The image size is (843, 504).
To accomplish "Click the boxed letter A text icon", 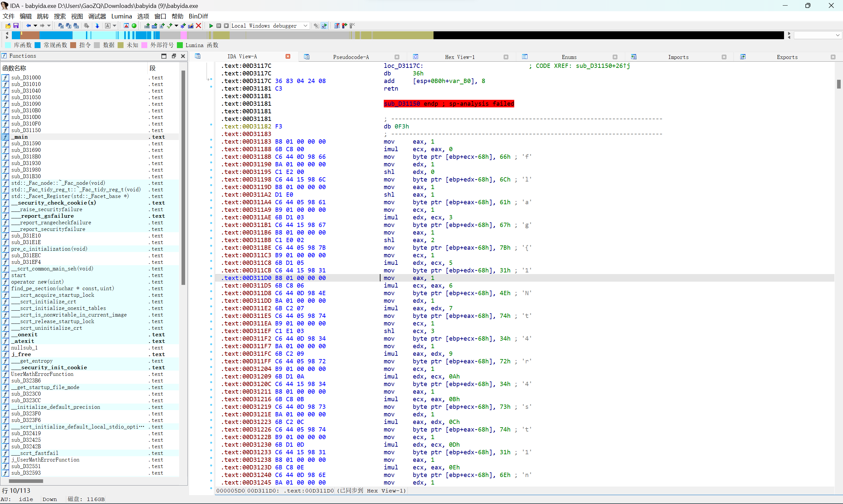I will [108, 26].
